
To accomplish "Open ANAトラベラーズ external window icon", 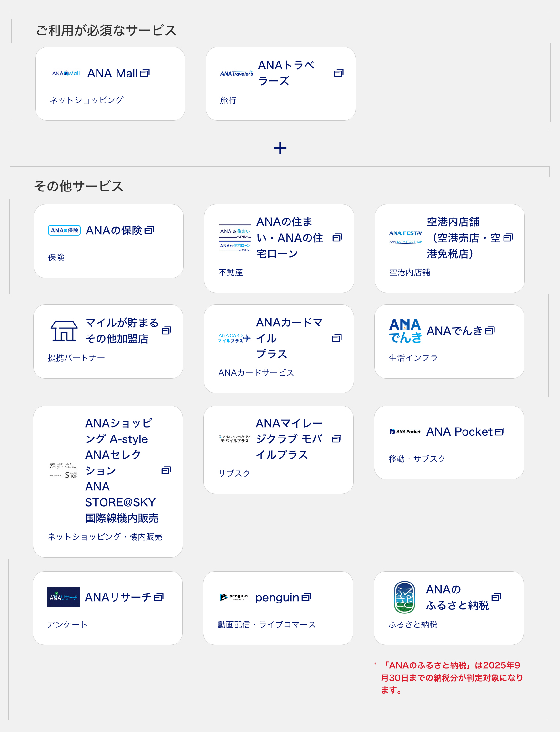I will (339, 73).
